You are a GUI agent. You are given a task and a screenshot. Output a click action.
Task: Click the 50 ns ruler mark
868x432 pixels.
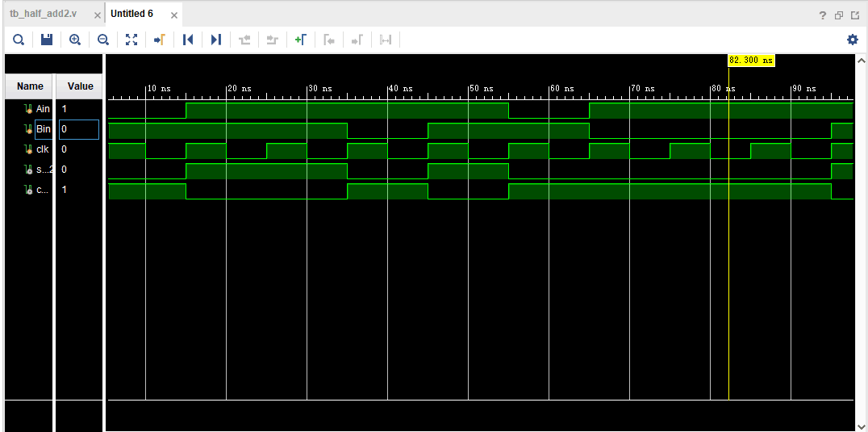point(482,89)
